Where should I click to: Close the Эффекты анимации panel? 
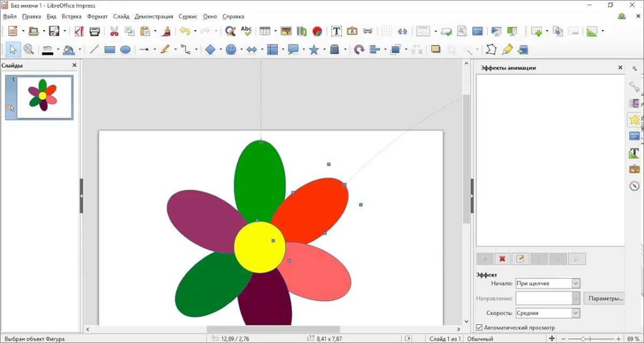tap(620, 68)
